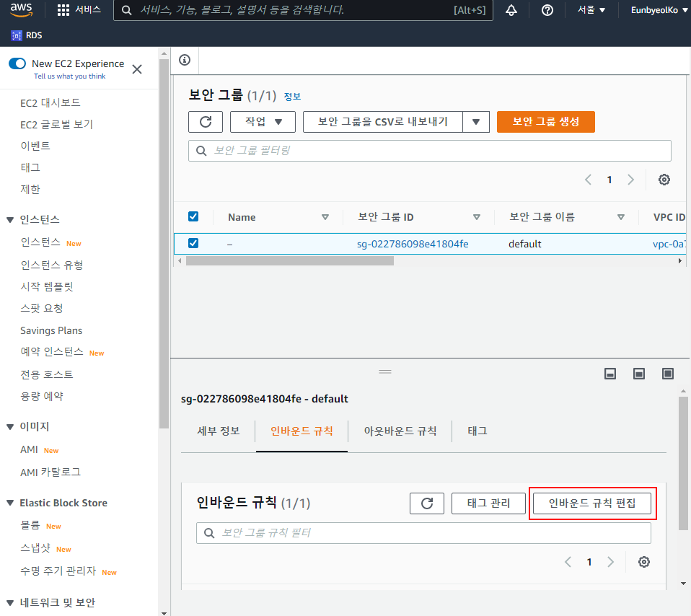Refresh the security groups list

click(206, 122)
